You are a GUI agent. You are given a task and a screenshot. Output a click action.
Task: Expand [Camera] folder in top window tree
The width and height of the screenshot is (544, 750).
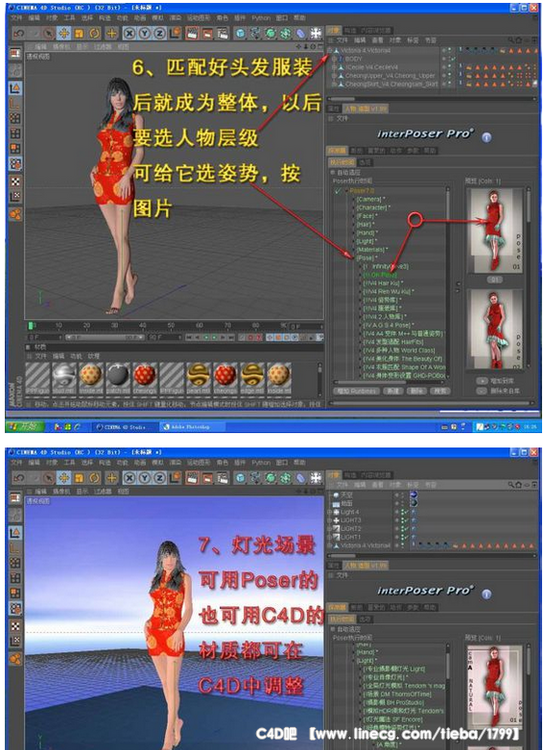(354, 199)
